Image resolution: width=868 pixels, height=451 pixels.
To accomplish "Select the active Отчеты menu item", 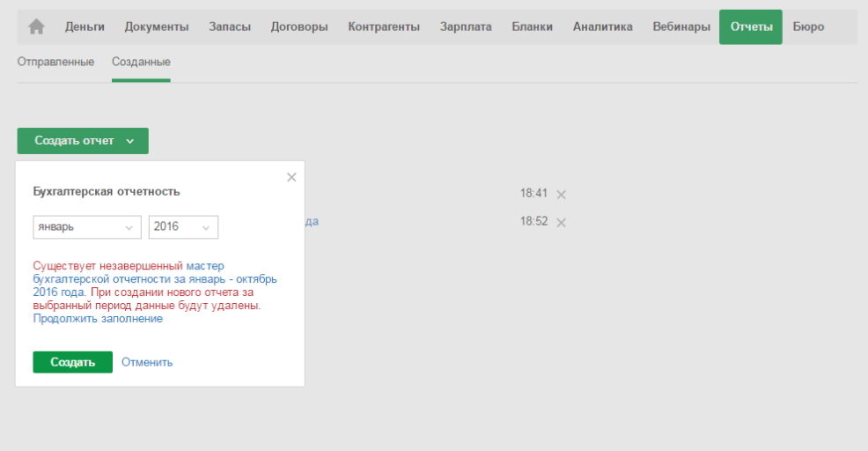I will pos(751,26).
